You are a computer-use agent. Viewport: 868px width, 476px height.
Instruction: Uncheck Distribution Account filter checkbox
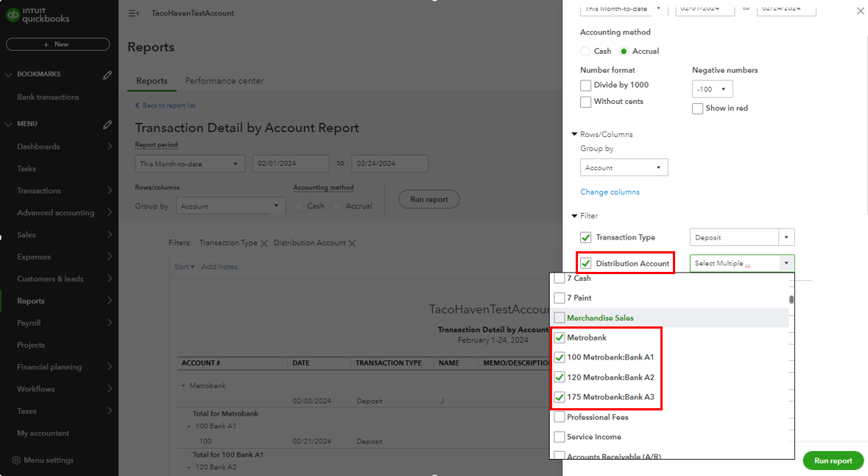click(x=586, y=264)
